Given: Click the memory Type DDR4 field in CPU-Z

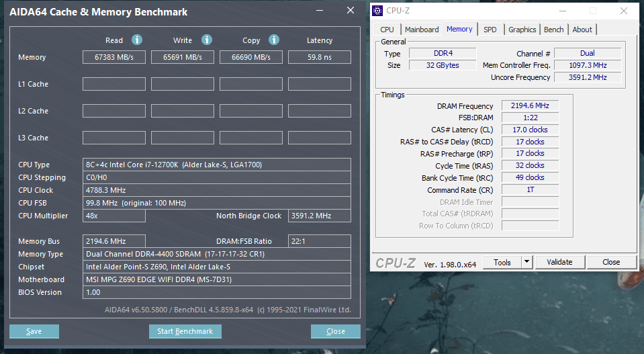Looking at the screenshot, I should tap(443, 53).
